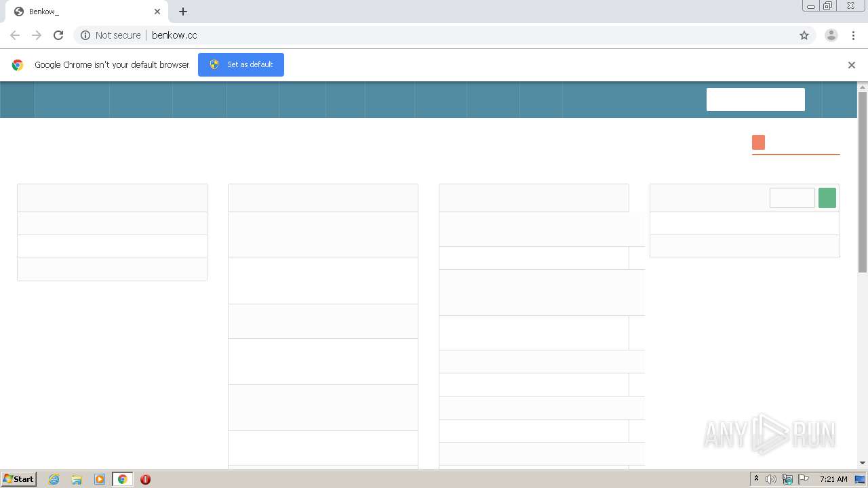
Task: Click Set as default button
Action: [241, 64]
